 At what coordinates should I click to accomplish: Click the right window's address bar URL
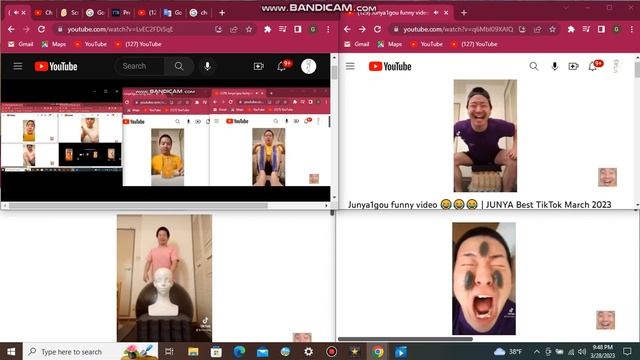[x=458, y=29]
